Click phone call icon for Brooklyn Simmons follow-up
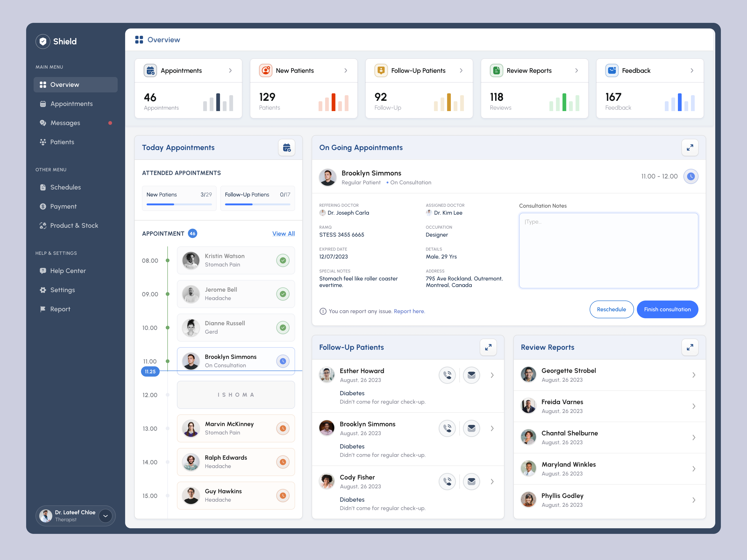The width and height of the screenshot is (747, 560). coord(447,428)
